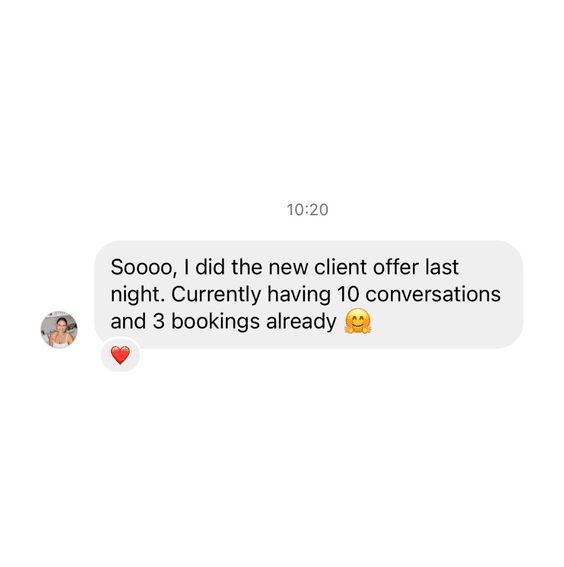Tap the red heart reaction badge
The height and width of the screenshot is (567, 564).
pos(120,355)
